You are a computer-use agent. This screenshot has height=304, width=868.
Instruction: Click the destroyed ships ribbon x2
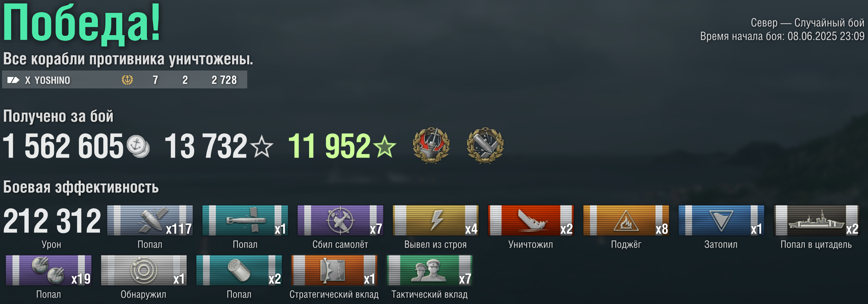coord(531,220)
